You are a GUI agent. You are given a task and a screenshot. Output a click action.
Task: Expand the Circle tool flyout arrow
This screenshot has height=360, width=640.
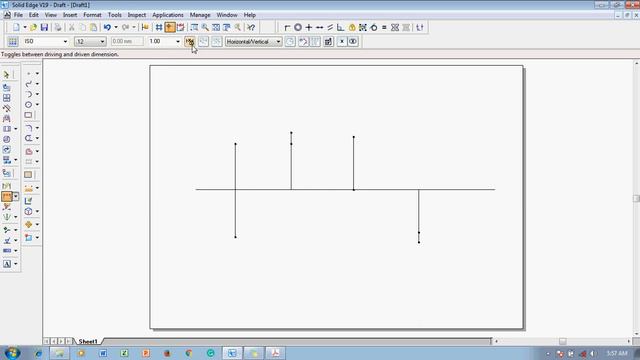(x=37, y=105)
